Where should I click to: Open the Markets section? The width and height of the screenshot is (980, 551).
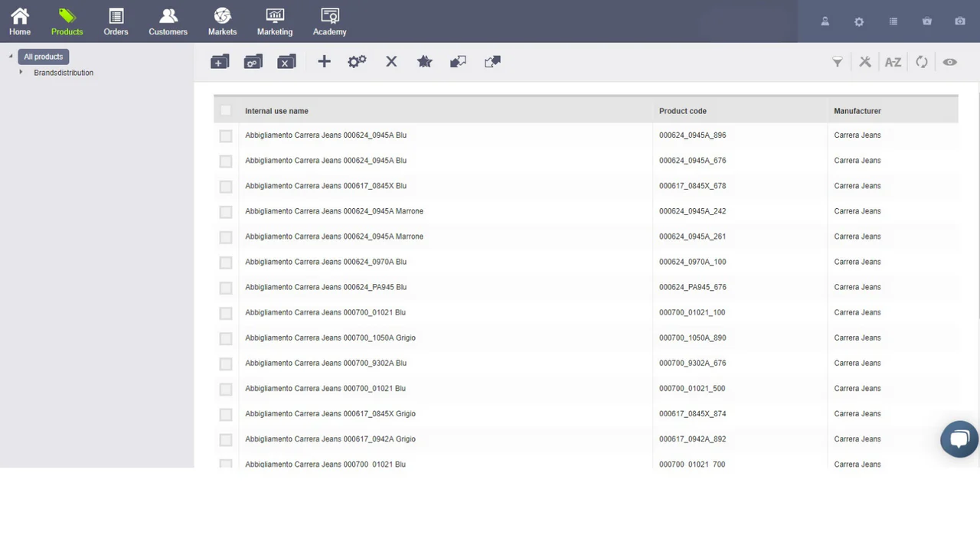[x=222, y=21]
